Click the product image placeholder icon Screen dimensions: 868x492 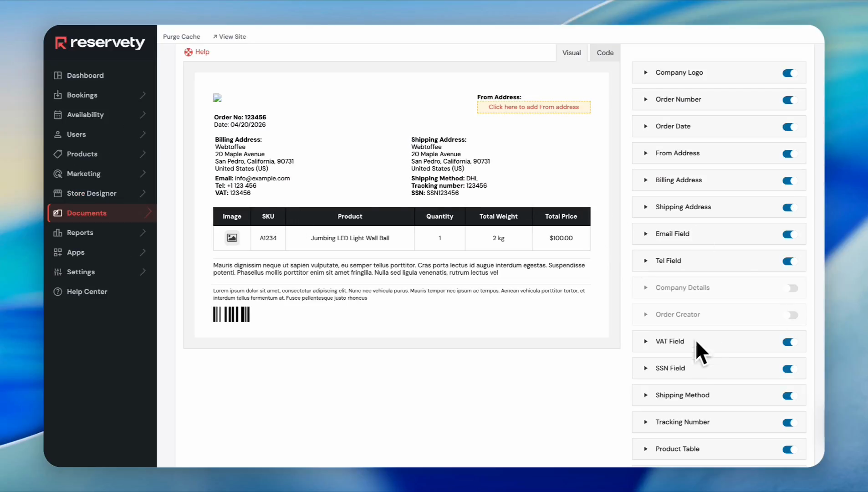[x=232, y=238]
